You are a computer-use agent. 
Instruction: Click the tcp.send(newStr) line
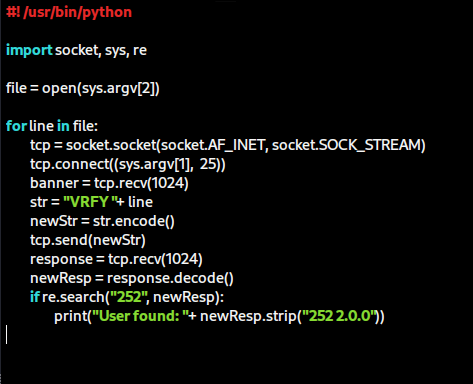click(88, 240)
